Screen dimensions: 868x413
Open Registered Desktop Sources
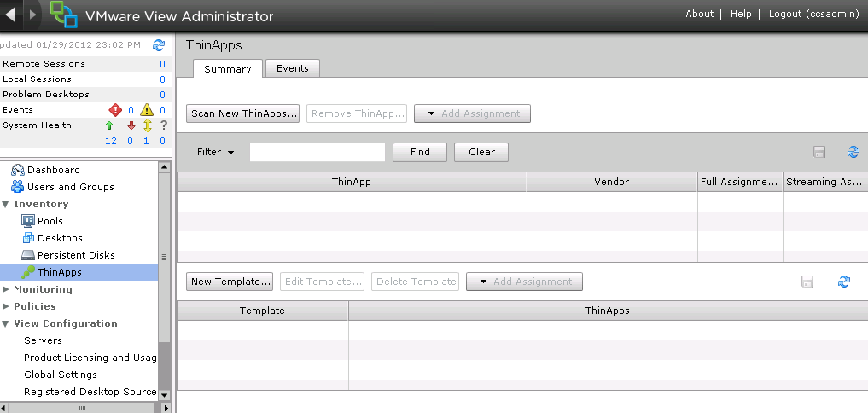(x=90, y=392)
